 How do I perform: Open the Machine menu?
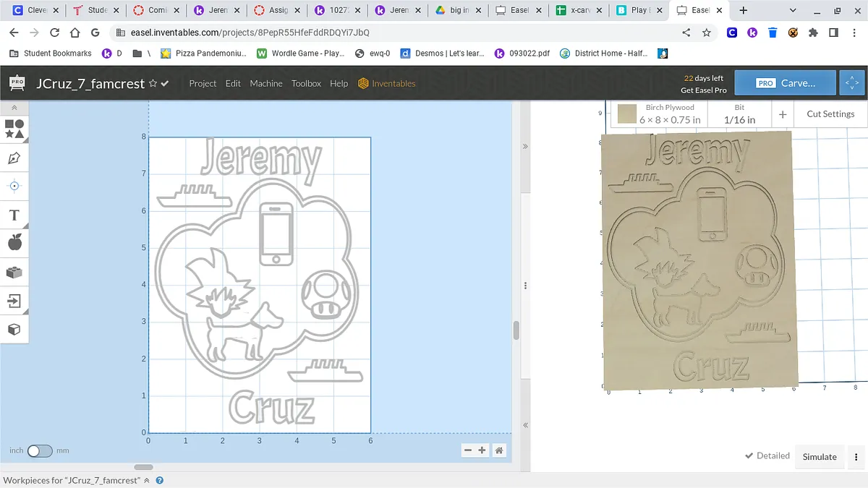coord(266,84)
